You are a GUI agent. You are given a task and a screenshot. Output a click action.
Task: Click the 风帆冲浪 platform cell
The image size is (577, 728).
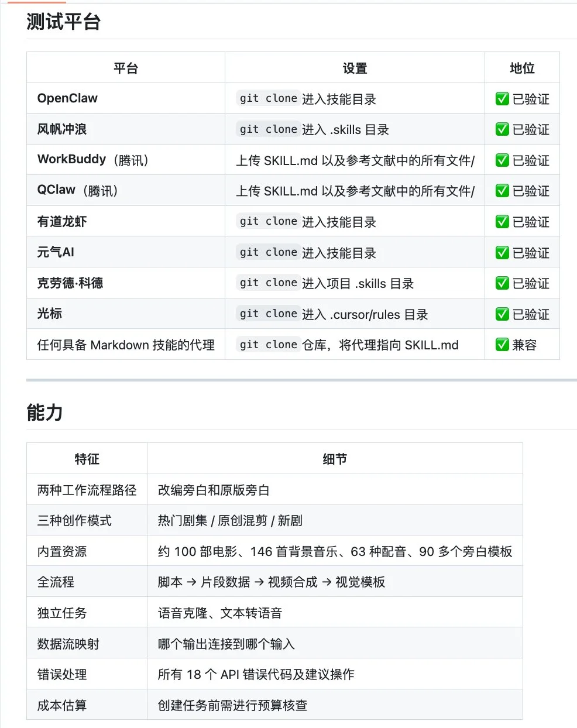pyautogui.click(x=126, y=129)
